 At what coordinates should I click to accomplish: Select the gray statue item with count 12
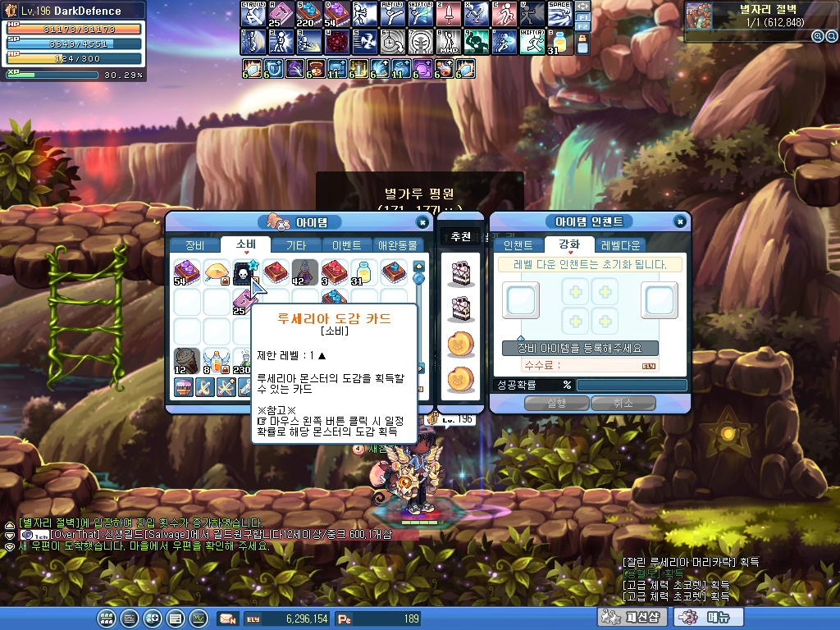(x=187, y=361)
